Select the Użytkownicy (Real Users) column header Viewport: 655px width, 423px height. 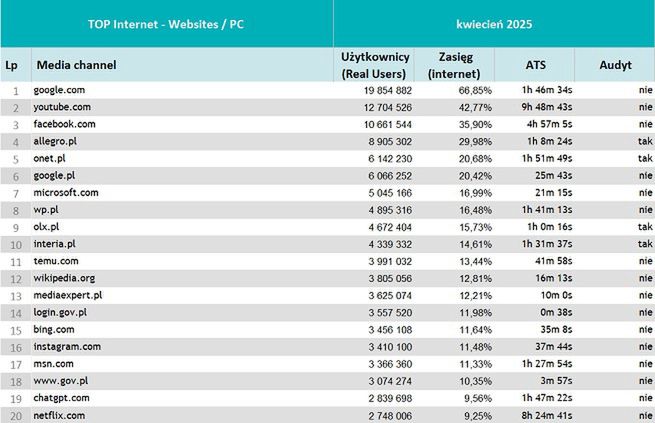(374, 66)
